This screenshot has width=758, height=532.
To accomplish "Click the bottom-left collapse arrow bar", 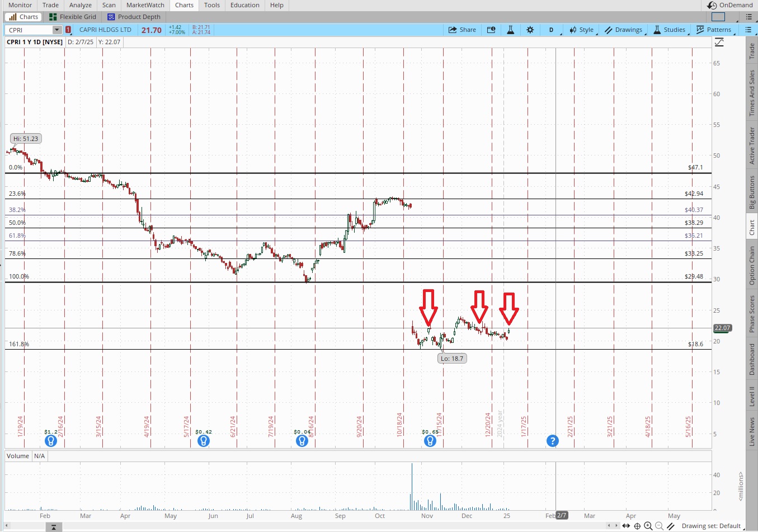I will (x=53, y=527).
